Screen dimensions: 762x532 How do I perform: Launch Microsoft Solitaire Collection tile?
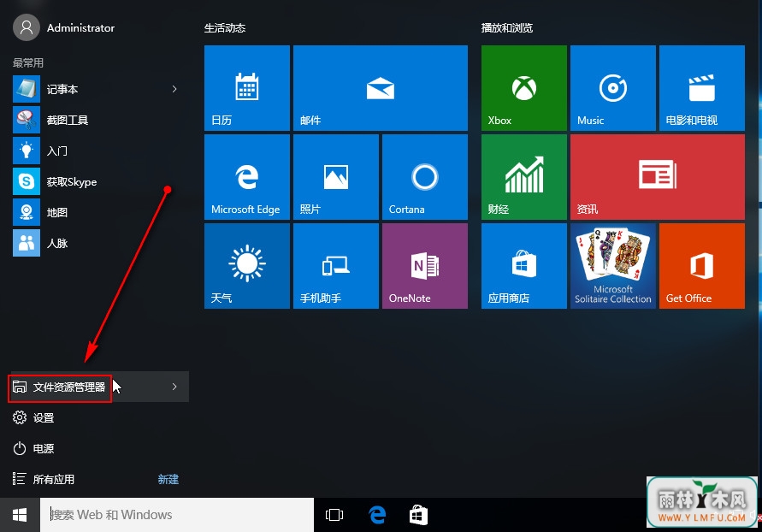[613, 266]
